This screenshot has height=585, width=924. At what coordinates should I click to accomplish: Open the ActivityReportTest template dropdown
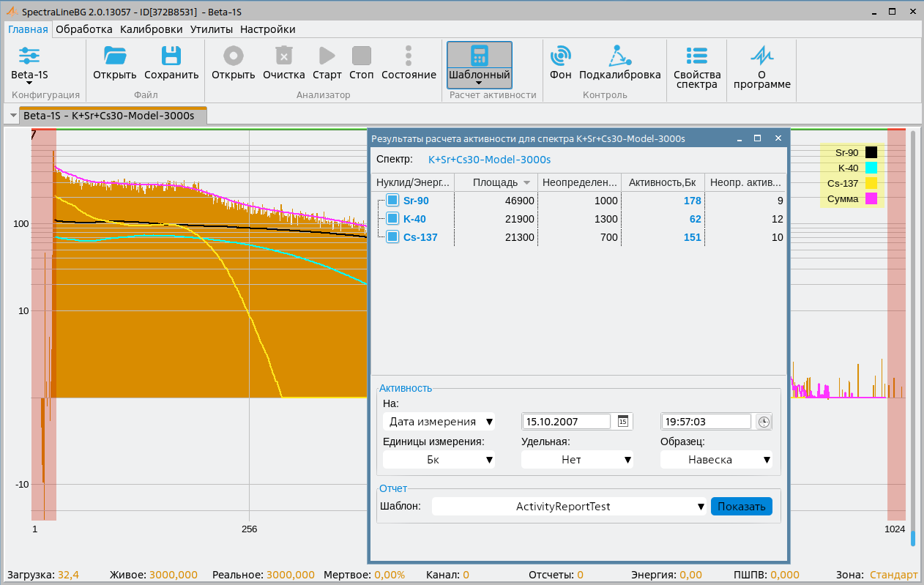568,507
